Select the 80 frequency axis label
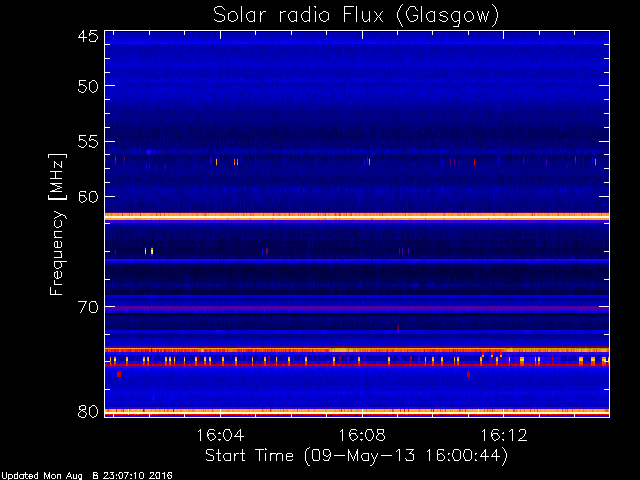This screenshot has height=480, width=640. point(88,411)
